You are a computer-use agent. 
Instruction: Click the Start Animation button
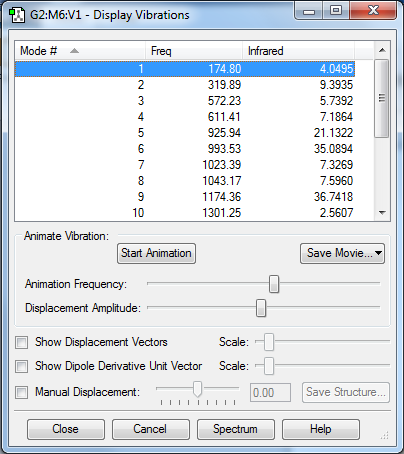156,253
